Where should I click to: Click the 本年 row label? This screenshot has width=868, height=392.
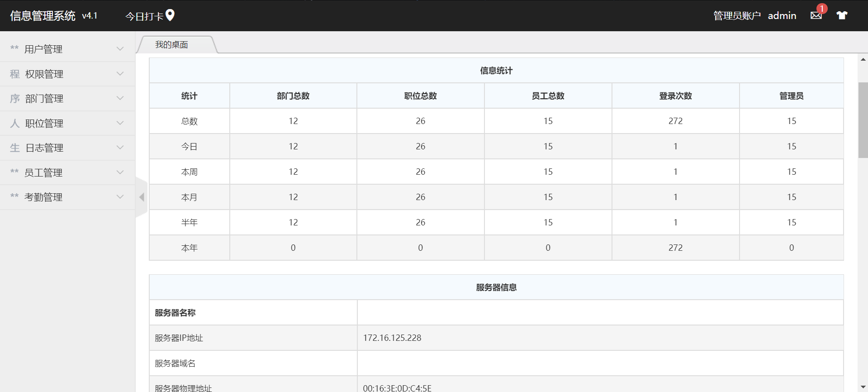point(190,248)
